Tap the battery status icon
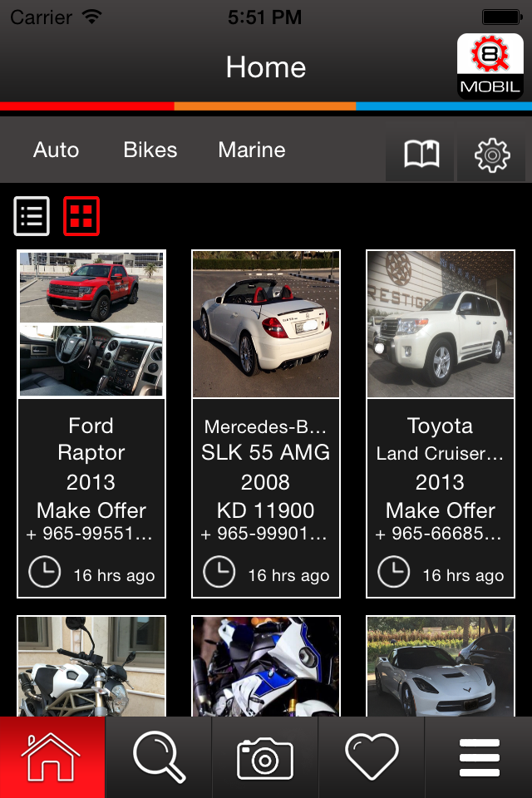 click(502, 17)
